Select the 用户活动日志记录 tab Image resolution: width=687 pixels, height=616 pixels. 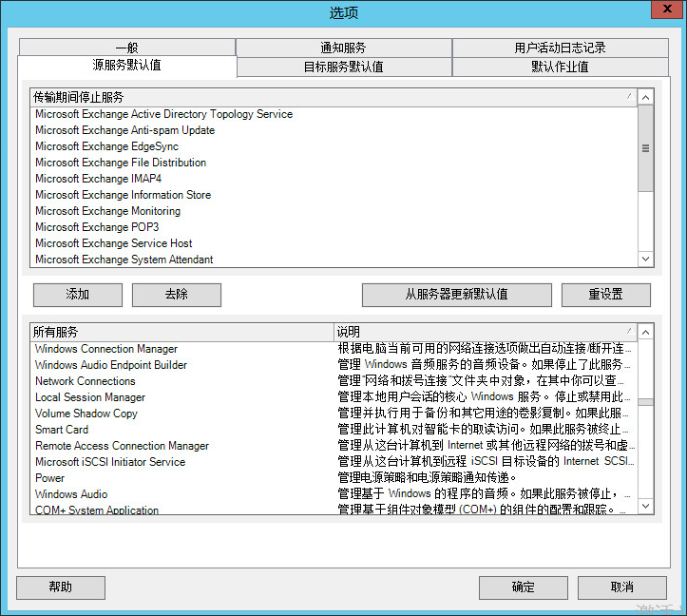[x=560, y=48]
